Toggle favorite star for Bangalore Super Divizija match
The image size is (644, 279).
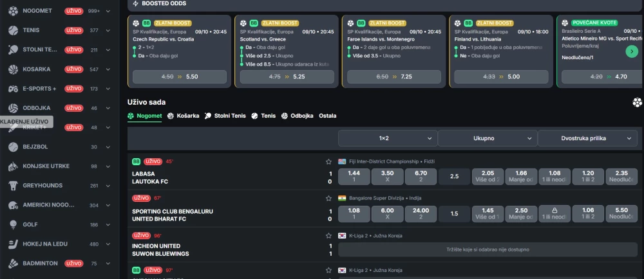tap(328, 198)
